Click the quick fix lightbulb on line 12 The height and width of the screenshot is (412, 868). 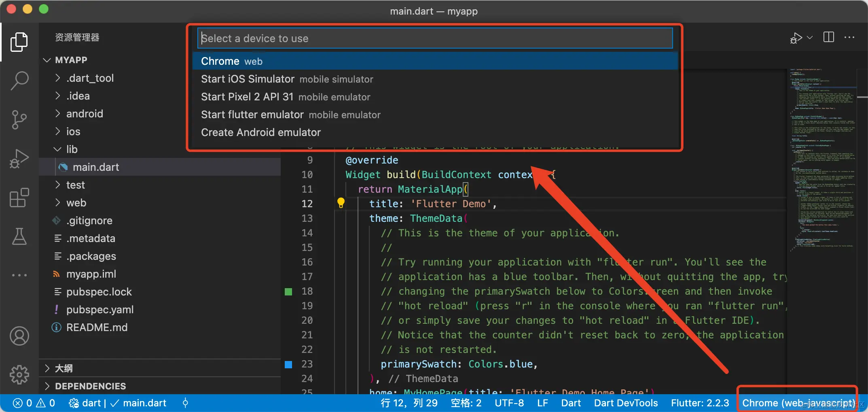[x=341, y=203]
